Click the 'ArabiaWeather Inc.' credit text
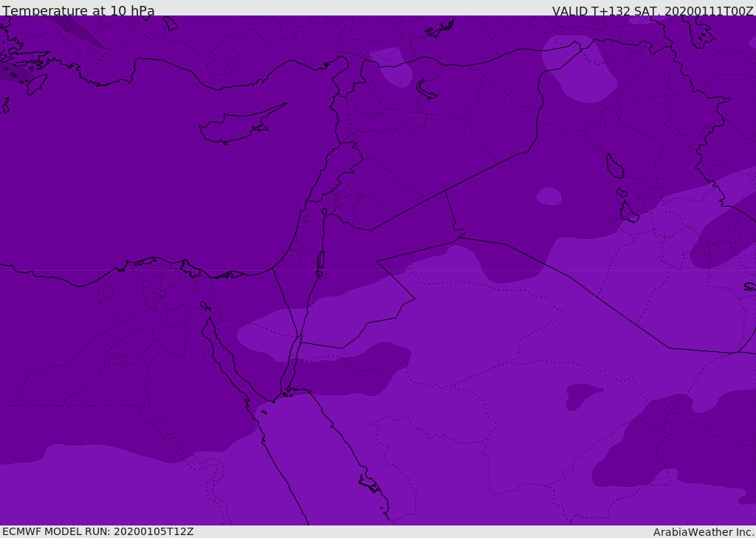Image resolution: width=756 pixels, height=538 pixels. pyautogui.click(x=704, y=532)
